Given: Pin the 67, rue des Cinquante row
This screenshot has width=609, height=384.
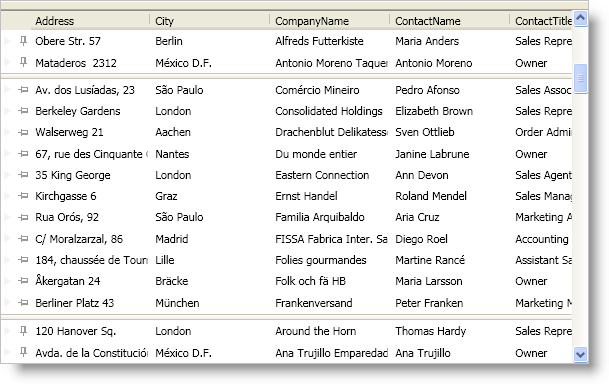Looking at the screenshot, I should [23, 154].
